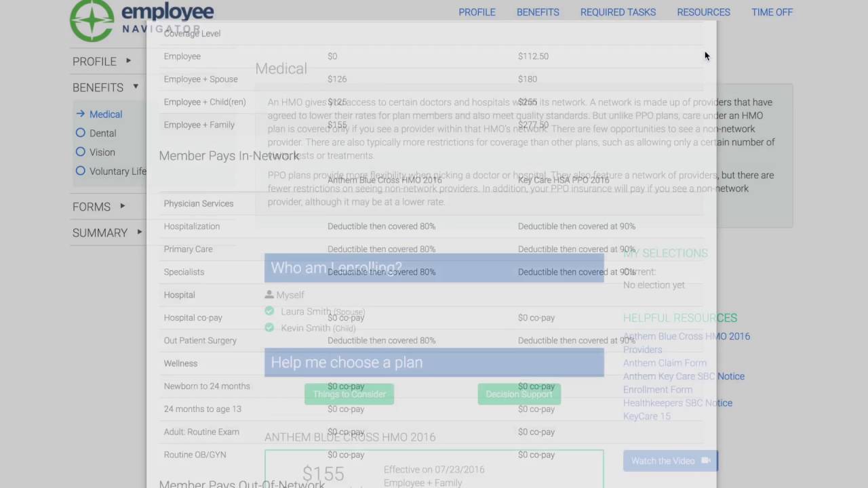Open the Anthem Claim Form link
The image size is (868, 488).
[665, 363]
